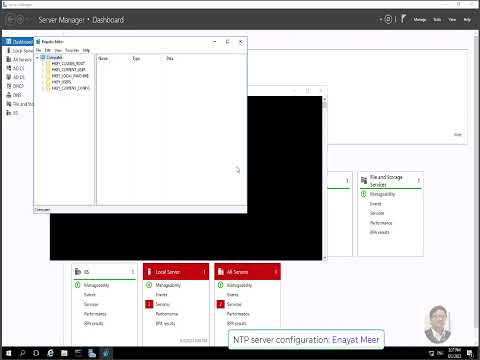Screen dimensions: 480x360
Task: Open Edit menu in Registry Editor
Action: (48, 50)
